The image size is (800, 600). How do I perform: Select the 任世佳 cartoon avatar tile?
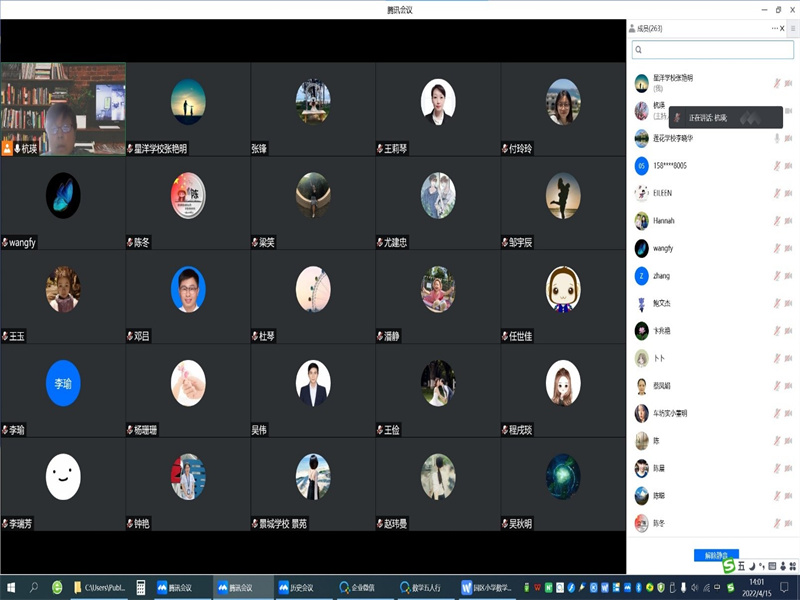563,297
